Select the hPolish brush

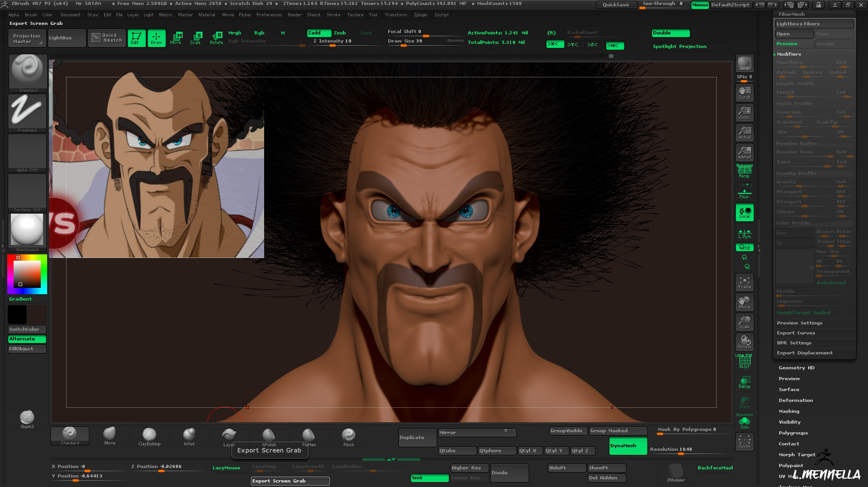pos(269,436)
